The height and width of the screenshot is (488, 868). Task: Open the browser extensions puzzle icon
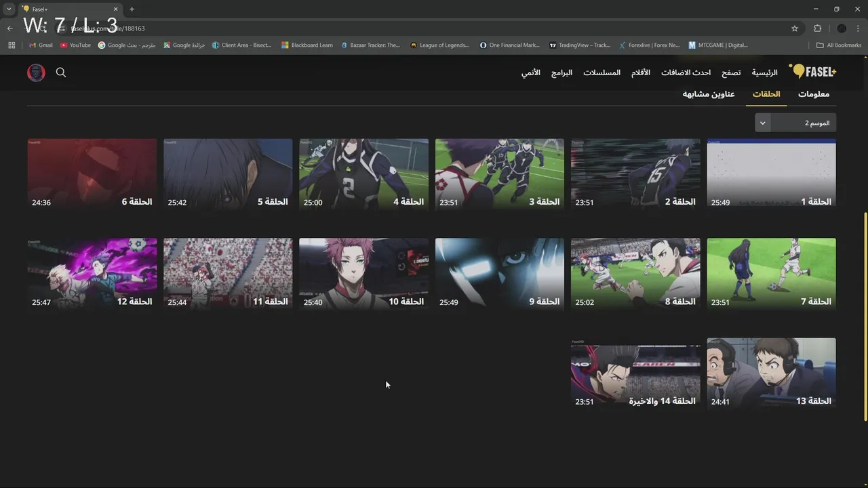click(x=817, y=28)
